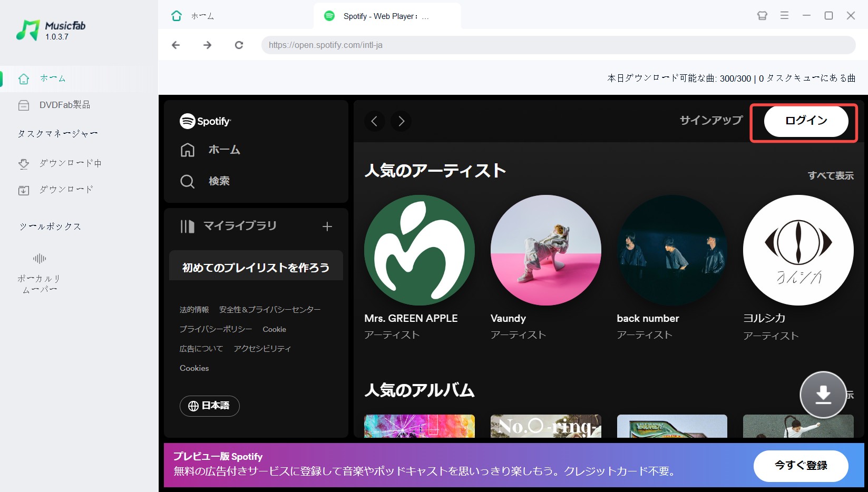The height and width of the screenshot is (492, 868).
Task: Close the MusicFab window
Action: pyautogui.click(x=851, y=16)
